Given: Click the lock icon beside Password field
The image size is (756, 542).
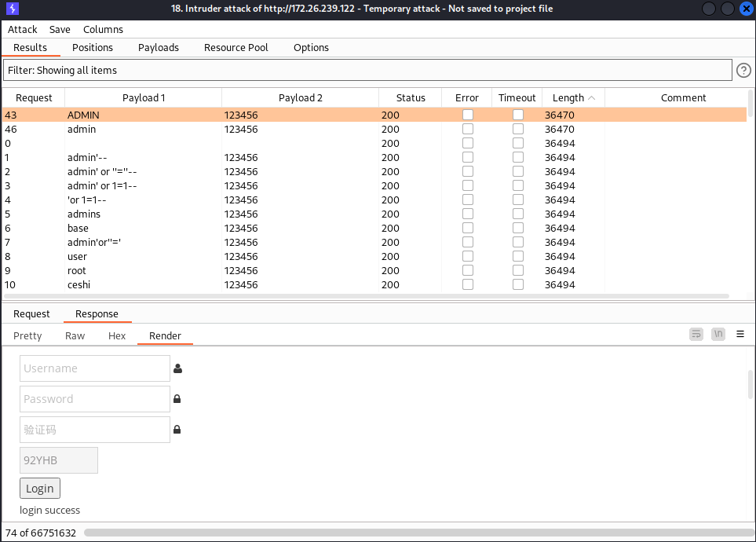Looking at the screenshot, I should click(x=177, y=399).
